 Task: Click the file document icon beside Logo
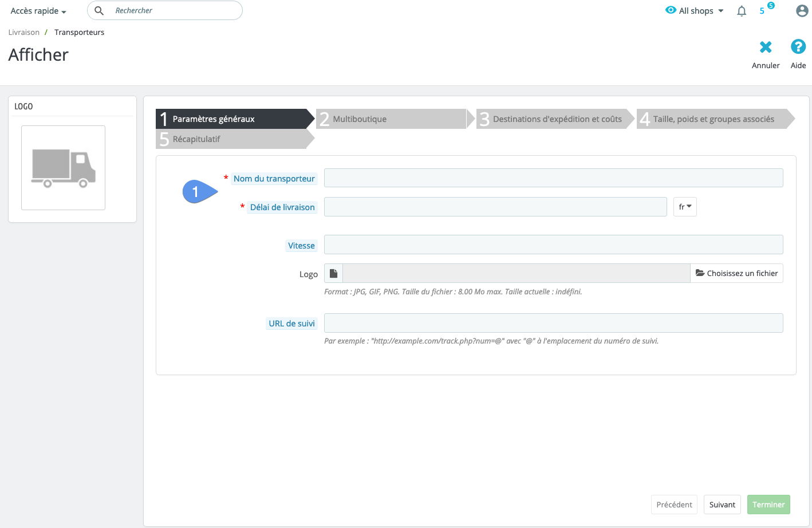click(333, 274)
